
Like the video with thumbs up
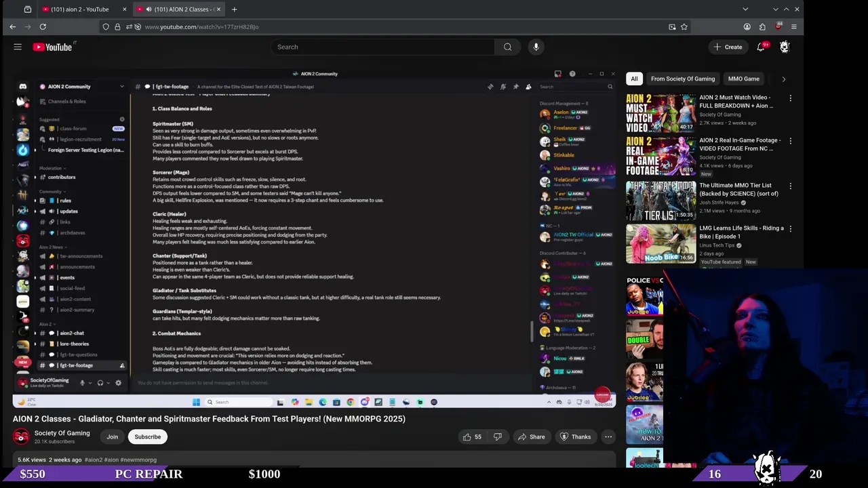point(472,436)
